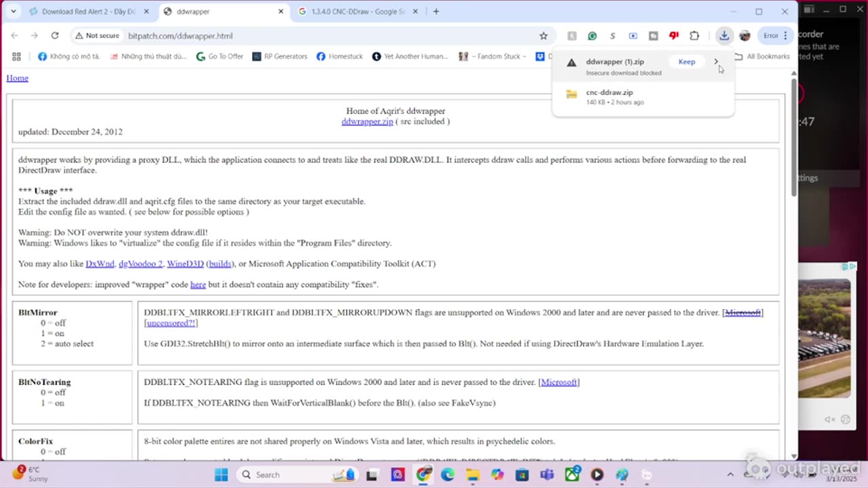Click the weather widget showing Sunny
The height and width of the screenshot is (488, 868).
pyautogui.click(x=31, y=474)
